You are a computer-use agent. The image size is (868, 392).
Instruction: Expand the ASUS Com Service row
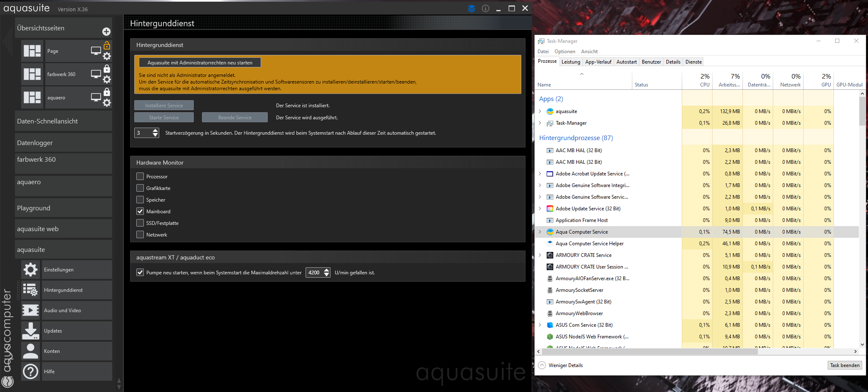[540, 325]
